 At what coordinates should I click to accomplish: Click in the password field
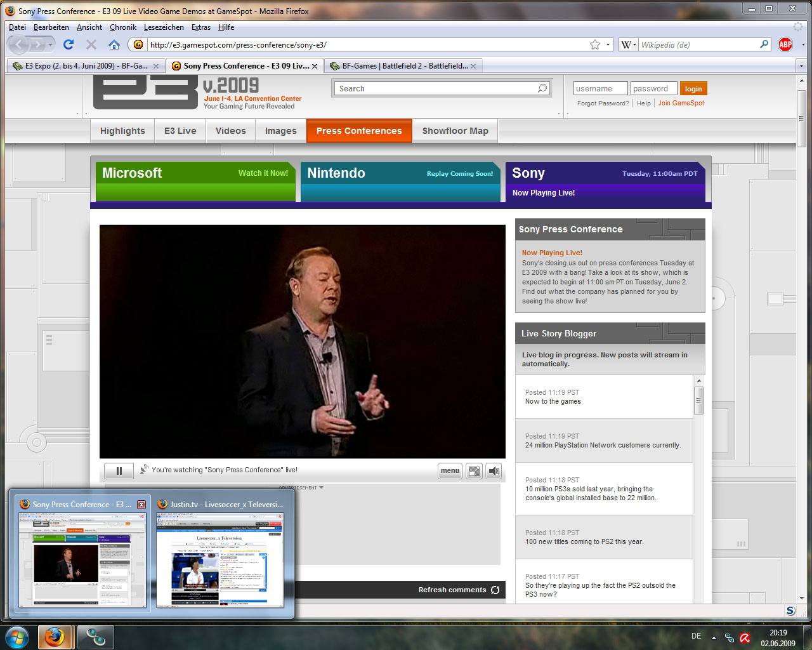click(653, 89)
